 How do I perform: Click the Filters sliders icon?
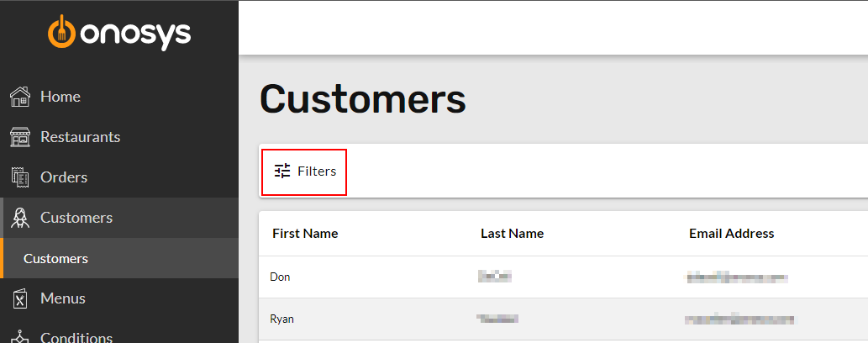[282, 171]
